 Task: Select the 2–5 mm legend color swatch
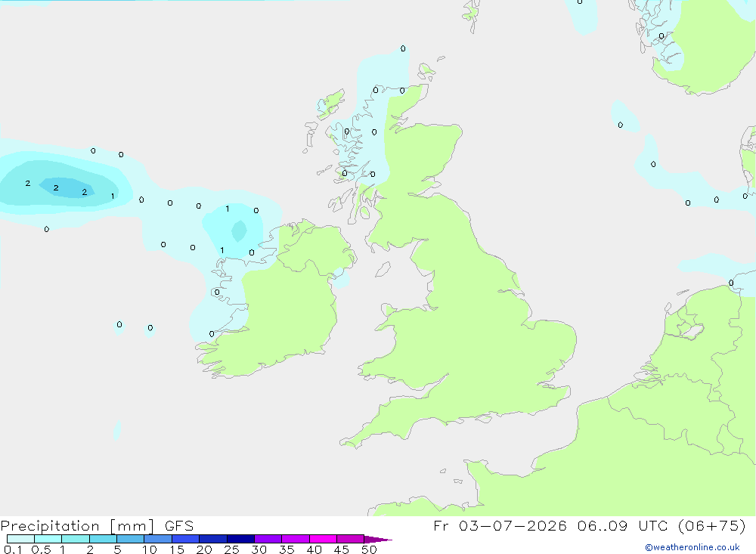click(103, 539)
